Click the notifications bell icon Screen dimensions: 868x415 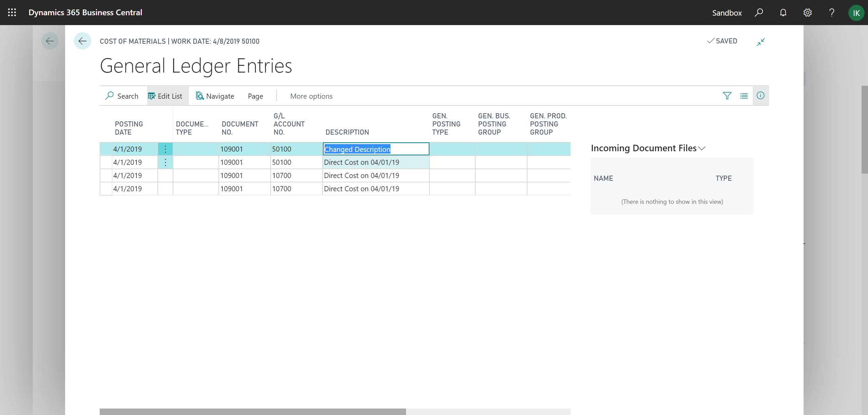[x=783, y=13]
